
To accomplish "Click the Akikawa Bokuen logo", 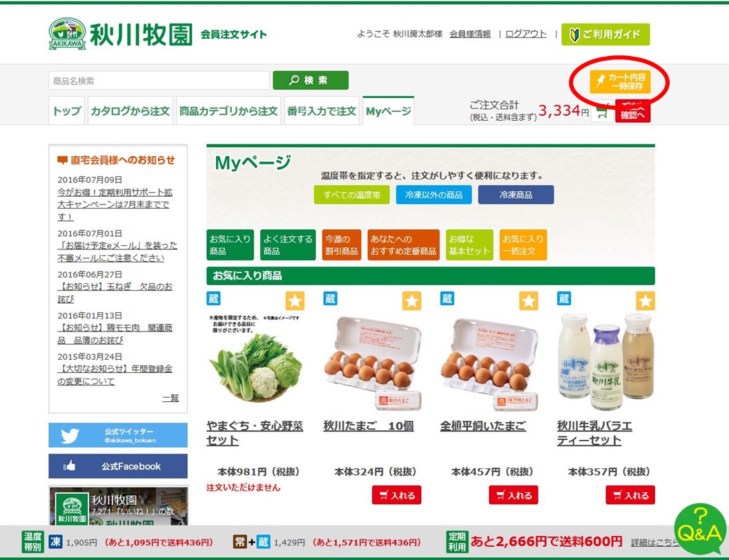I will click(x=120, y=34).
